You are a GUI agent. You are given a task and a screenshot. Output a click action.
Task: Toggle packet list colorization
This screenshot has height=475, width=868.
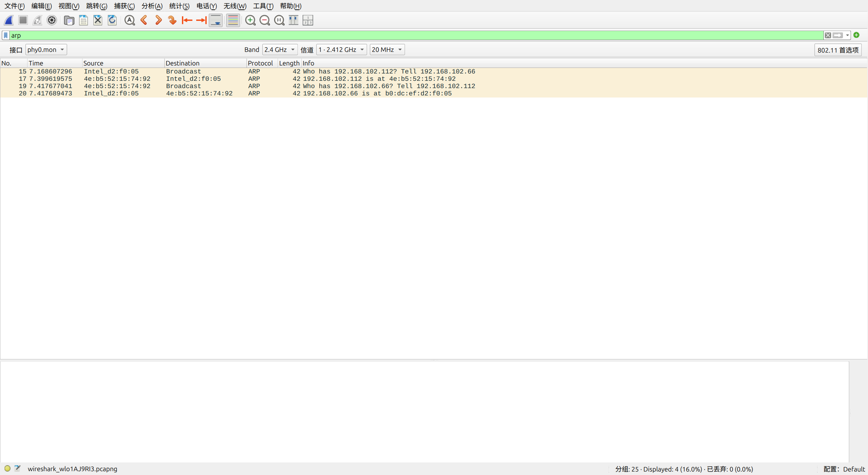coord(233,20)
